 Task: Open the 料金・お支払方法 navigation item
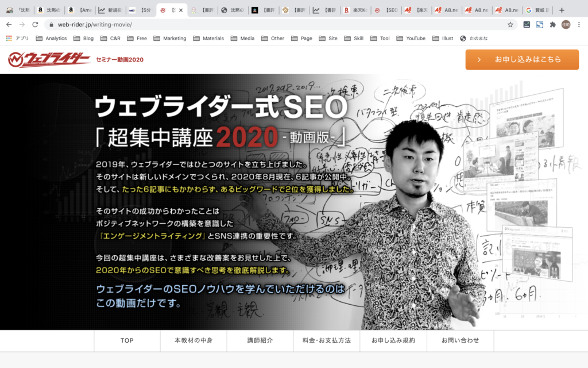[x=327, y=340]
